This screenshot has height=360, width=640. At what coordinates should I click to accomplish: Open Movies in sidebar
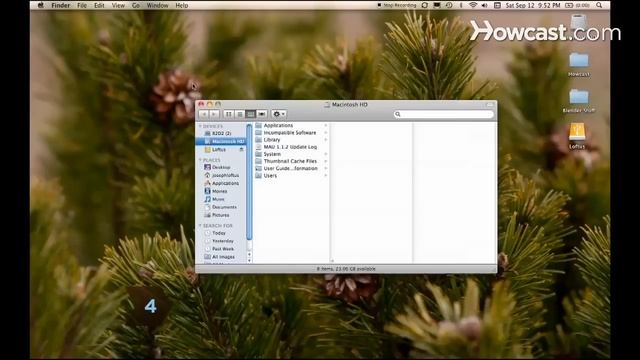(x=221, y=191)
